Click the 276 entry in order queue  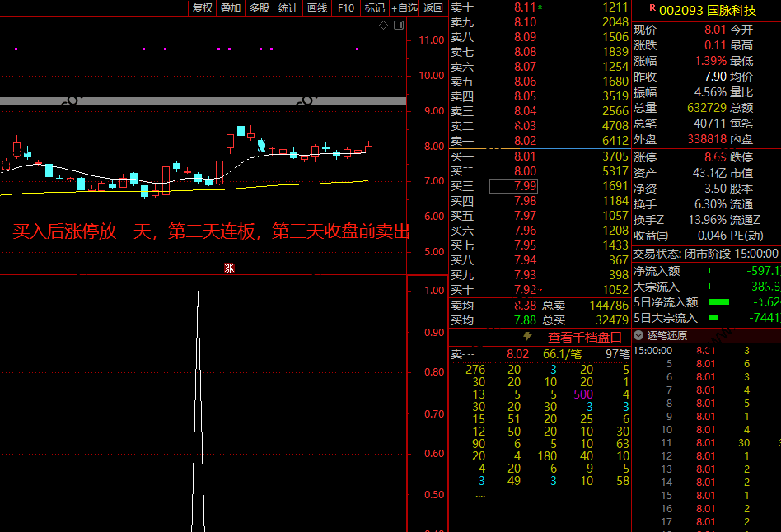click(x=475, y=370)
